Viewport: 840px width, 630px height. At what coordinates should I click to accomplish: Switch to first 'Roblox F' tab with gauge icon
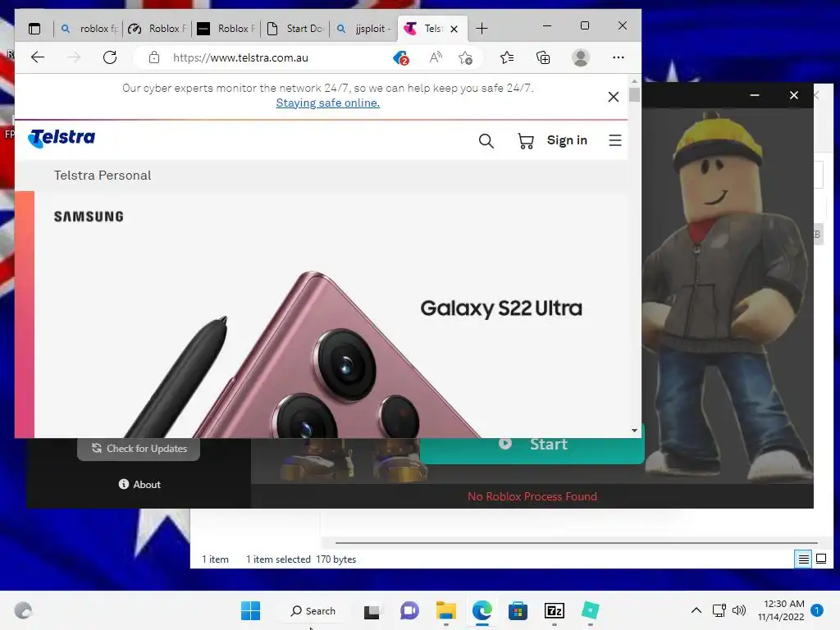[x=157, y=29]
